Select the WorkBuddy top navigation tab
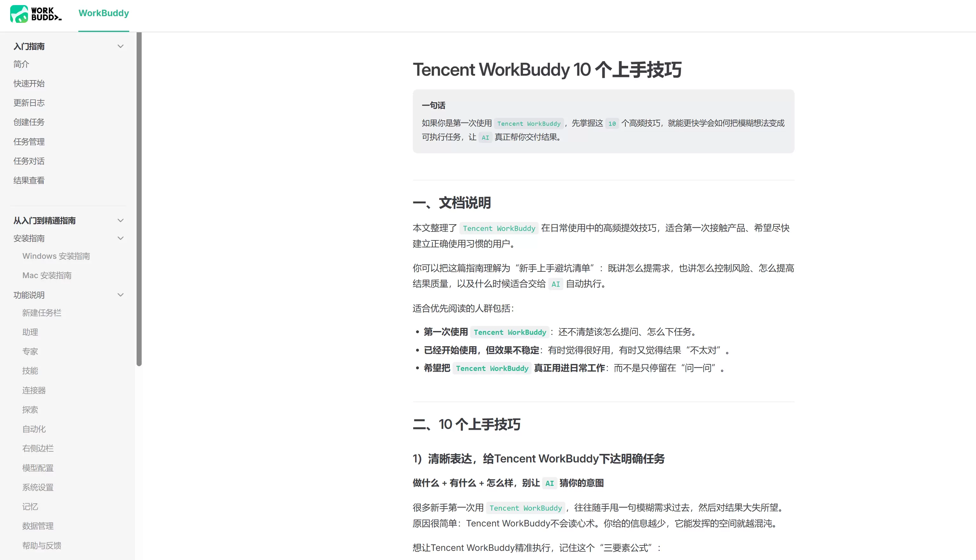The height and width of the screenshot is (560, 976). click(x=104, y=13)
